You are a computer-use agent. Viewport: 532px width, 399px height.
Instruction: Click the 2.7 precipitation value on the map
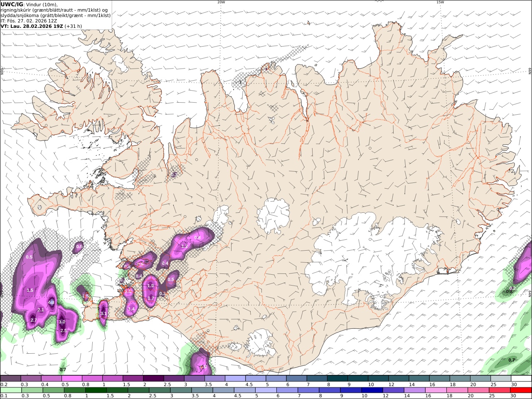[34, 320]
